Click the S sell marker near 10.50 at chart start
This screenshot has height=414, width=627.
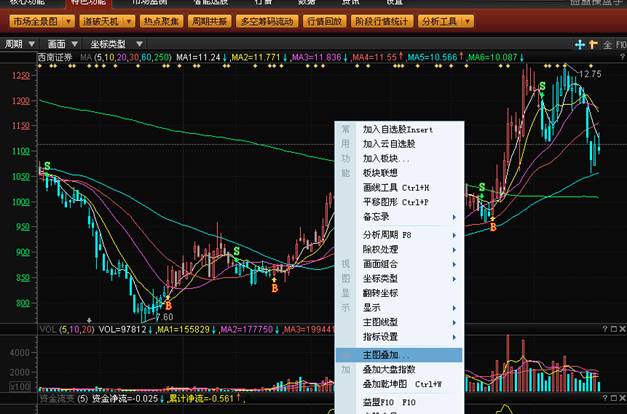pos(48,166)
